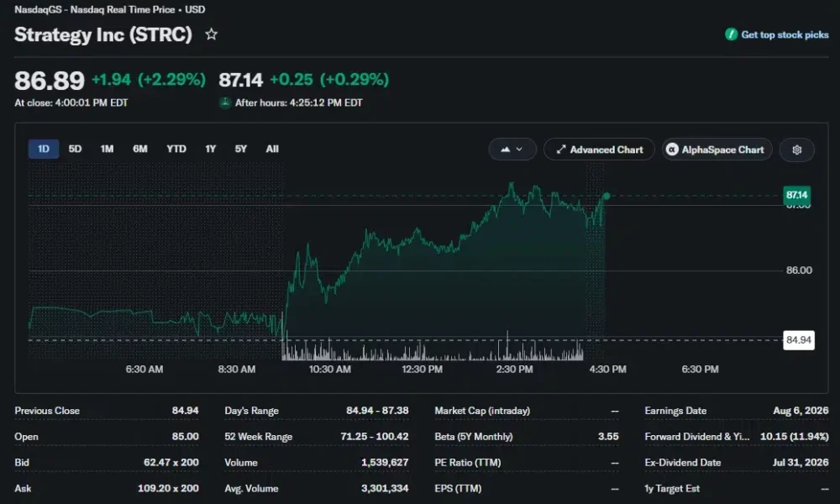Click the after hours moon icon

(225, 102)
